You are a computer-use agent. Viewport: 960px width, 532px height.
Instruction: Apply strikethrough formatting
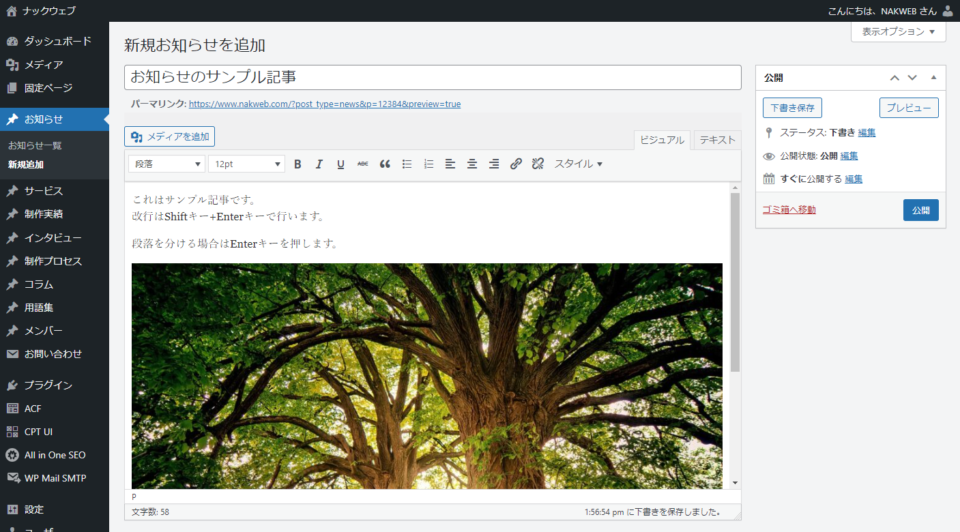[x=362, y=164]
